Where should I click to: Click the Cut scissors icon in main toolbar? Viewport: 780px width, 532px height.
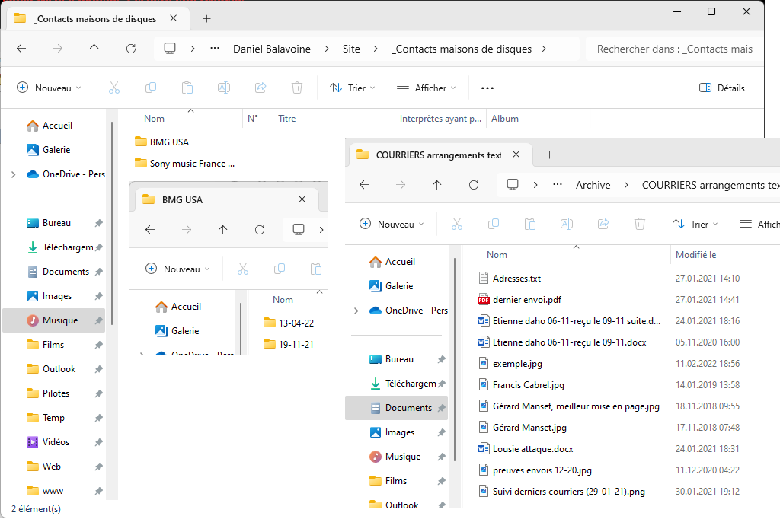click(114, 88)
